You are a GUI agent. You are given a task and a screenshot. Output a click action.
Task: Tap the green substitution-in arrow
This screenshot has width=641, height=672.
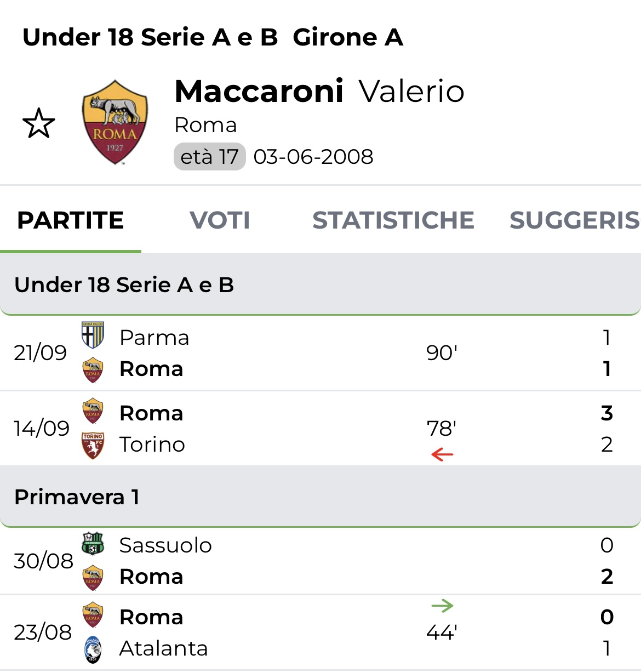tap(442, 606)
